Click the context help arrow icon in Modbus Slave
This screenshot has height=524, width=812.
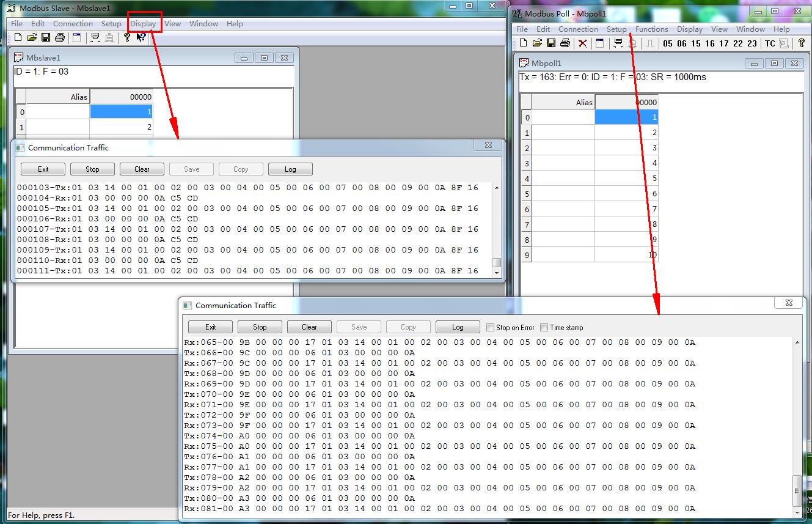141,38
